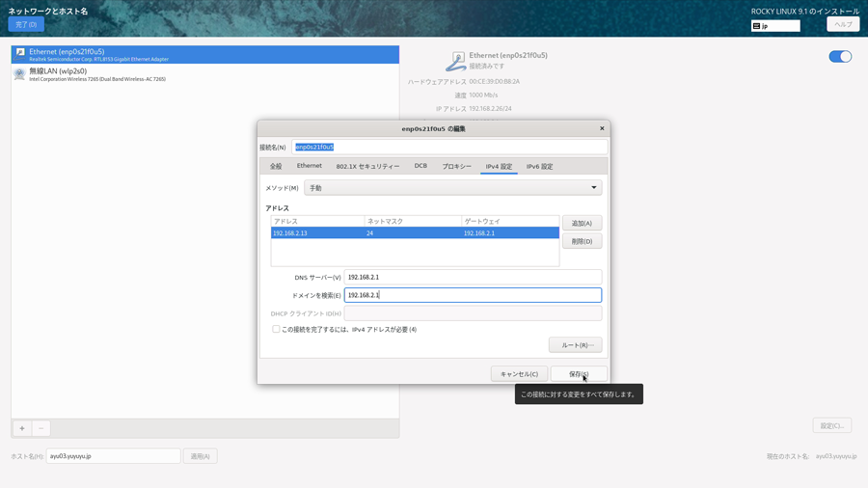This screenshot has height=488, width=868.
Task: Click the keyboard layout jp indicator
Action: coord(775,26)
